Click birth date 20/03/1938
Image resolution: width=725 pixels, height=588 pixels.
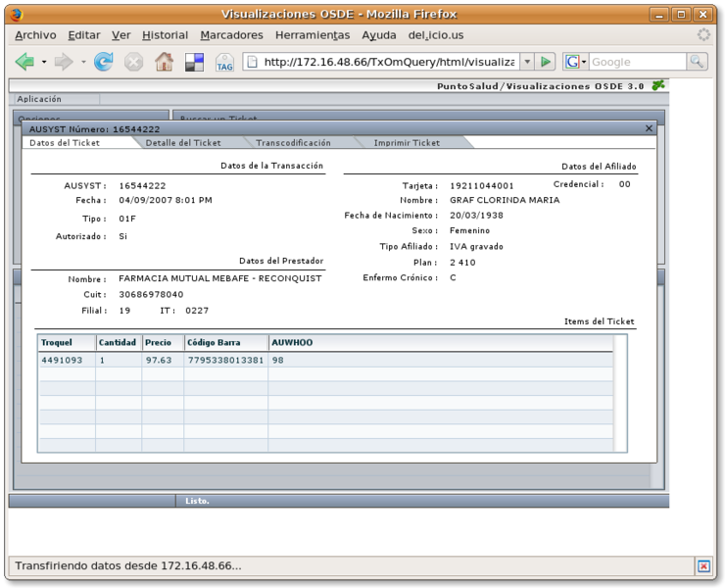pyautogui.click(x=477, y=216)
